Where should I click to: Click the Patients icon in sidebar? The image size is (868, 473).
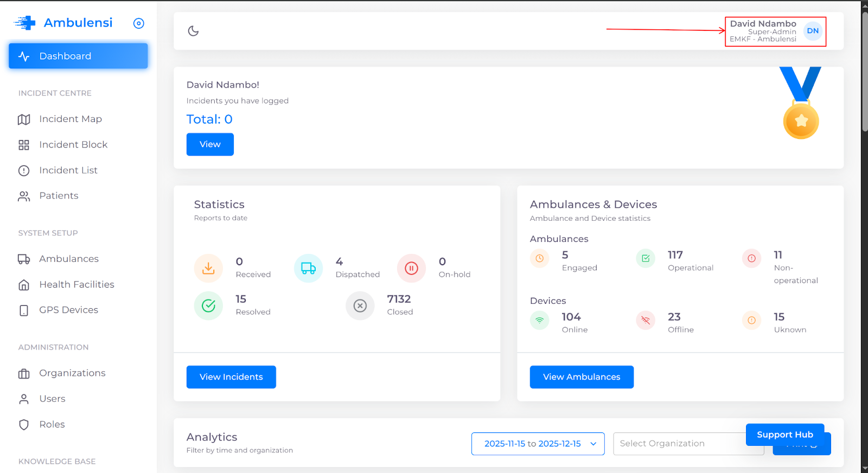pos(24,196)
